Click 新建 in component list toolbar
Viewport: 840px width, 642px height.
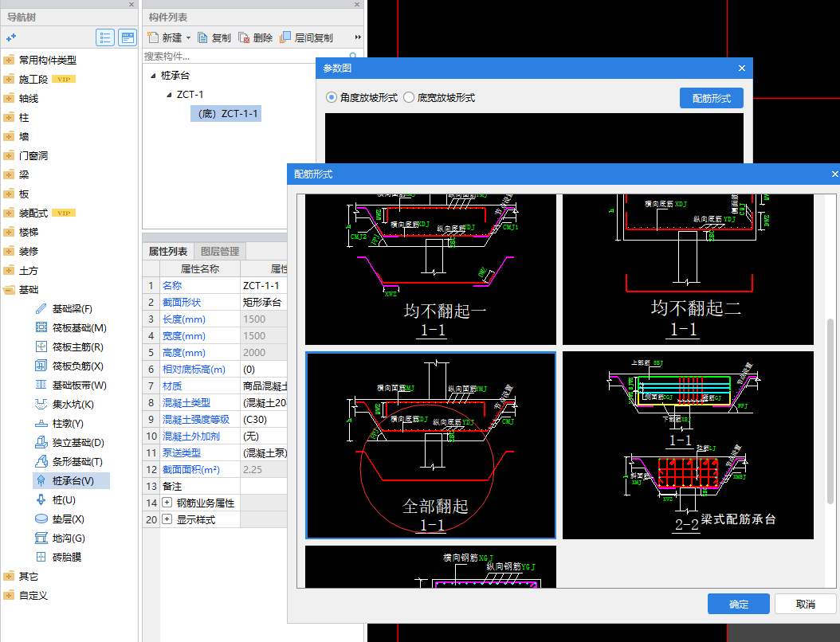166,37
